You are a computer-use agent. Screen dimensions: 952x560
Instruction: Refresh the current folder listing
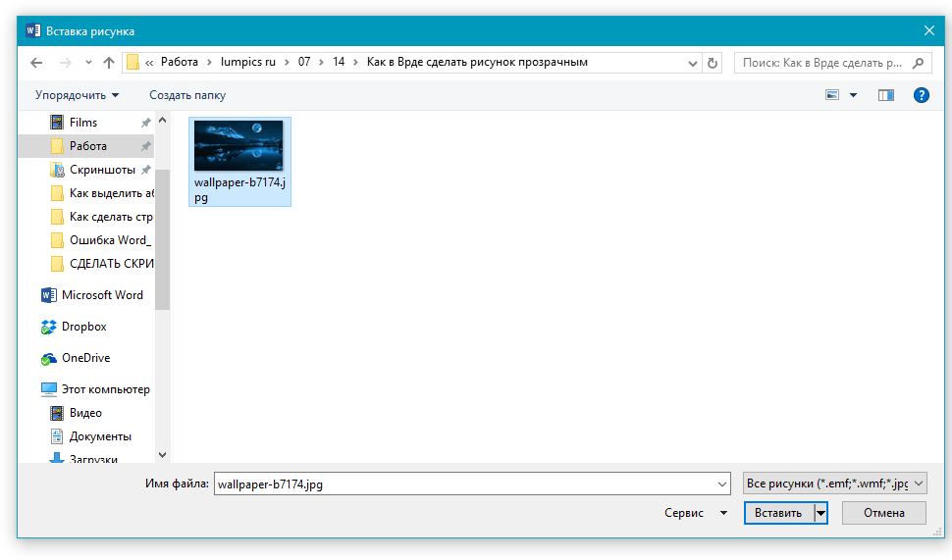(713, 63)
